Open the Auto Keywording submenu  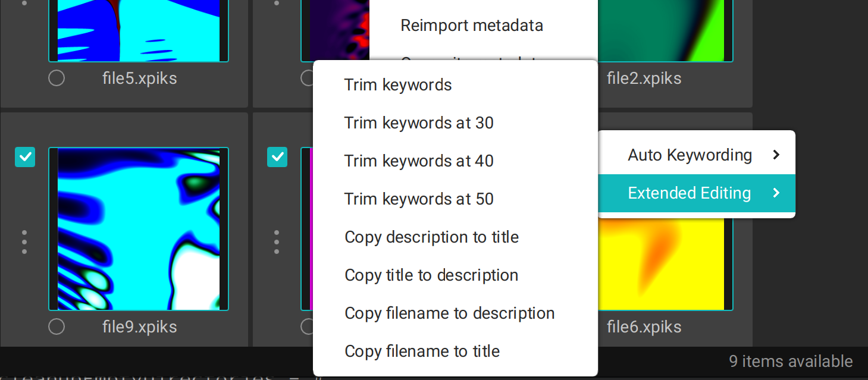click(689, 154)
